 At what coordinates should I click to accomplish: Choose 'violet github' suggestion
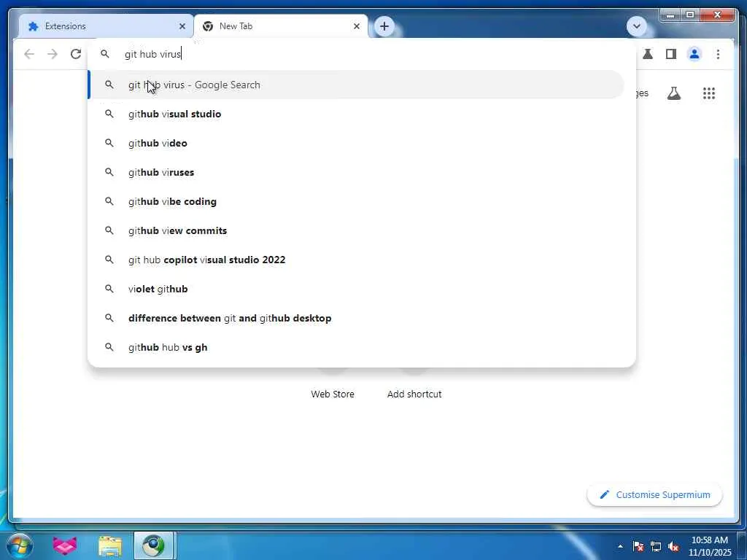(x=356, y=289)
